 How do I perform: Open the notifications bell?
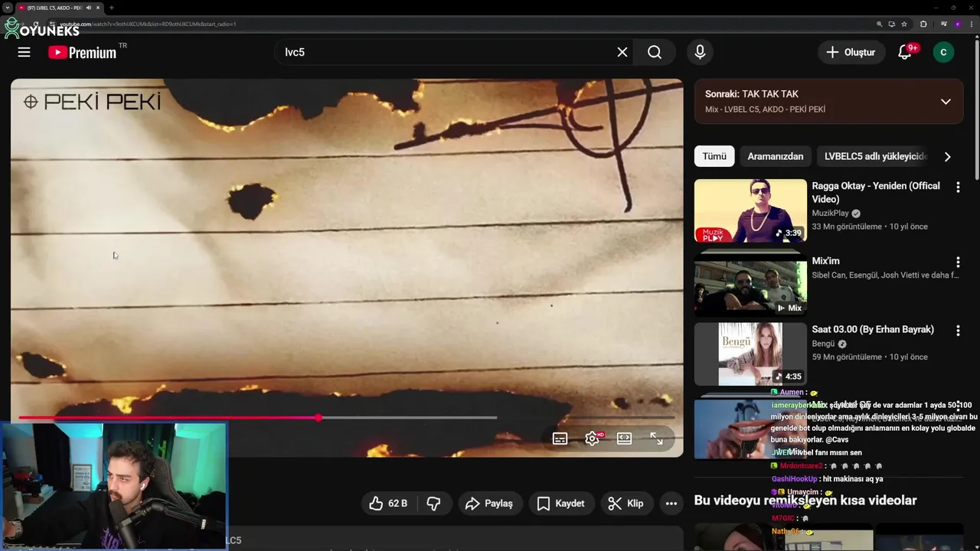click(x=906, y=52)
